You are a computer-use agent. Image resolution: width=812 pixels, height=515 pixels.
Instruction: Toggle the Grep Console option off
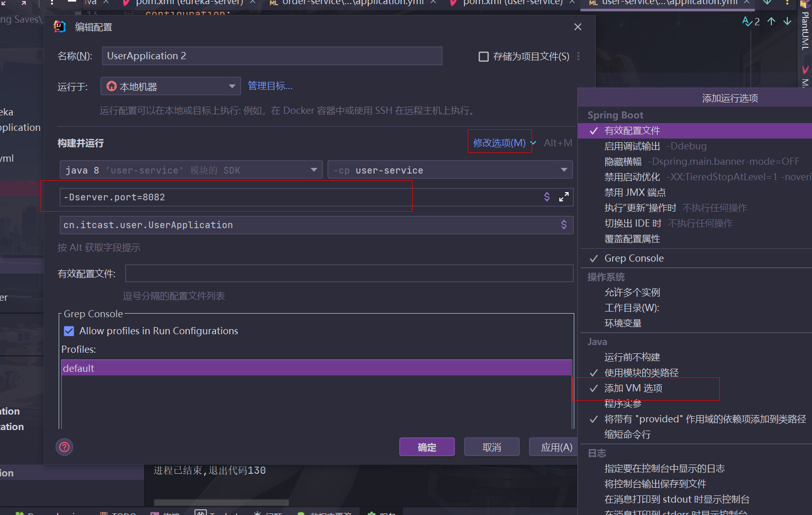(695, 259)
